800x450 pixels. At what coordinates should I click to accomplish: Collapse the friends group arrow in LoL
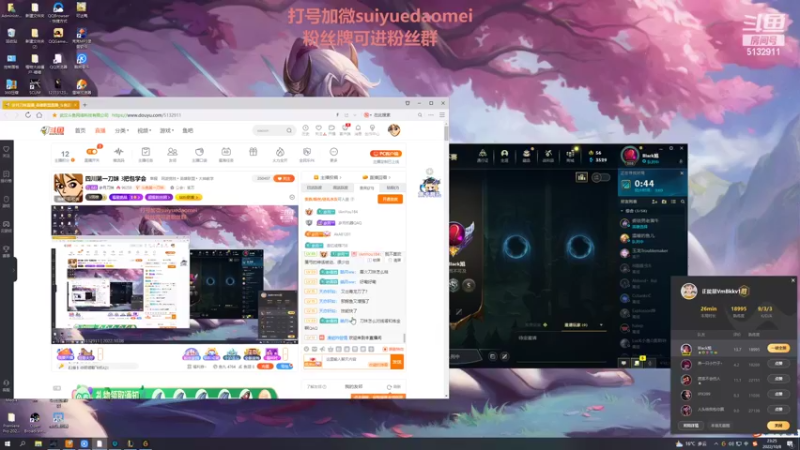coord(622,211)
